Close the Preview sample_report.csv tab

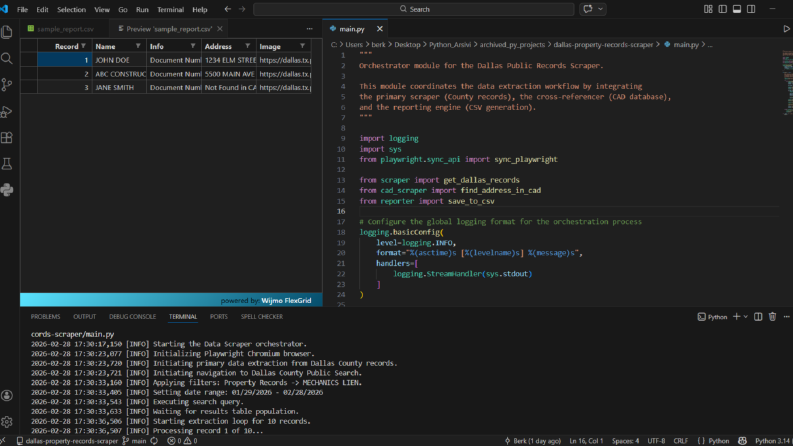(219, 29)
